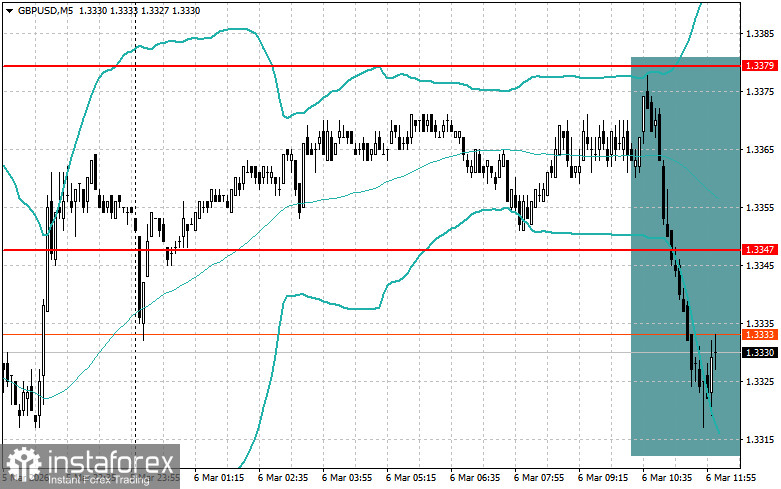Click the chart menu triangle beside GBPUSD

pos(9,10)
